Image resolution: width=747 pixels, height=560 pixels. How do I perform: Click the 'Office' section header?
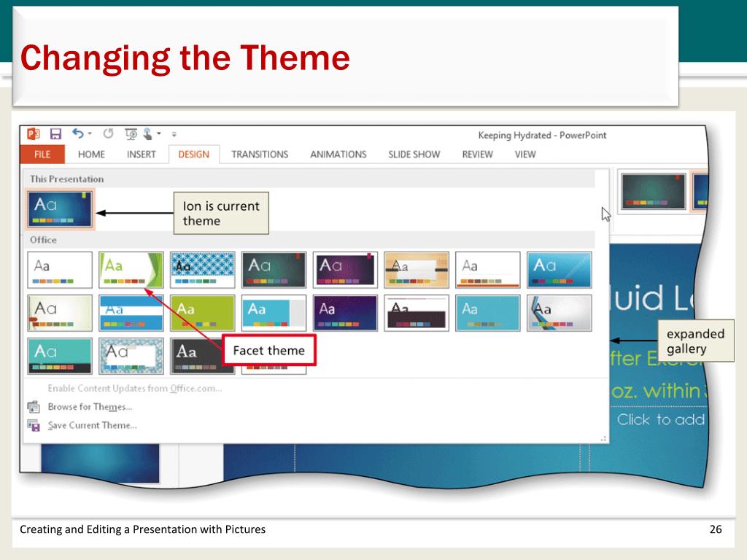point(43,240)
